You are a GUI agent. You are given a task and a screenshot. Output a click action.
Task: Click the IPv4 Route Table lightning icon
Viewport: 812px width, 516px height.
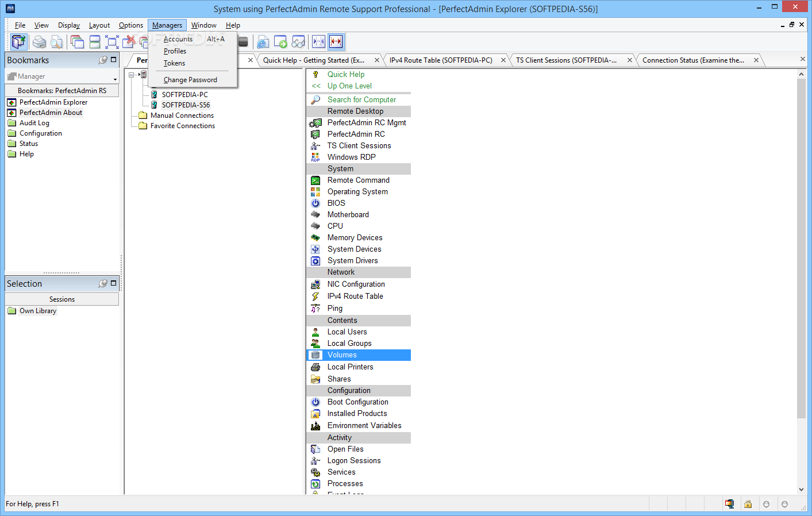coord(315,296)
